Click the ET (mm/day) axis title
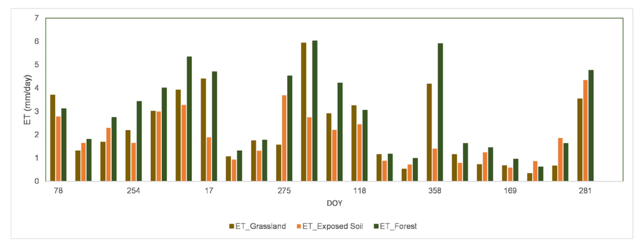This screenshot has width=644, height=249. (27, 99)
